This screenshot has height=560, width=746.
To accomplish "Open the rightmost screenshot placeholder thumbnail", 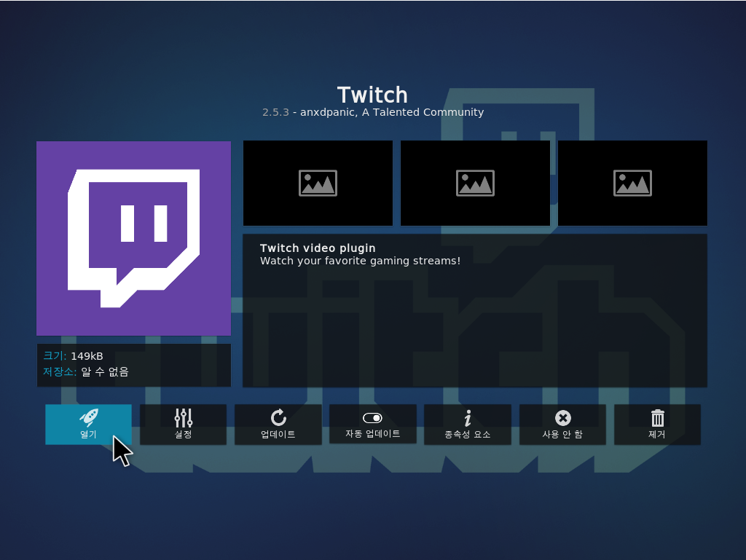I will (632, 183).
